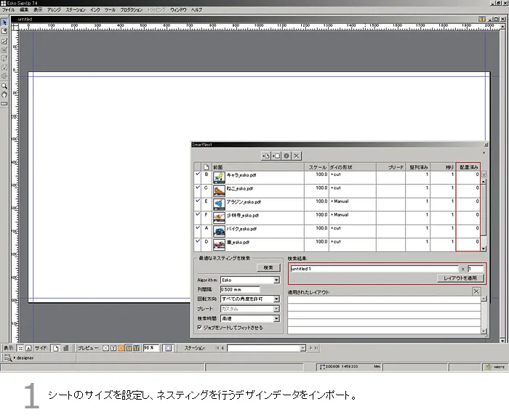
Task: Click the add file icon in SmartNest
Action: point(266,156)
